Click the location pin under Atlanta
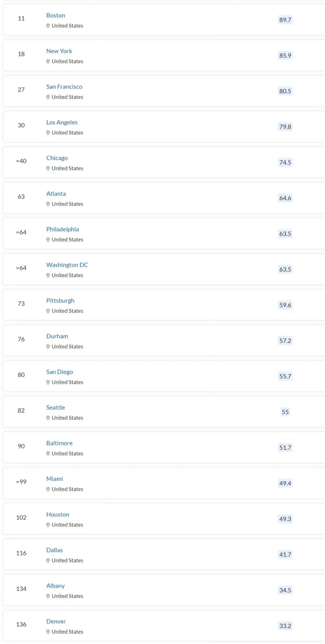 click(48, 204)
